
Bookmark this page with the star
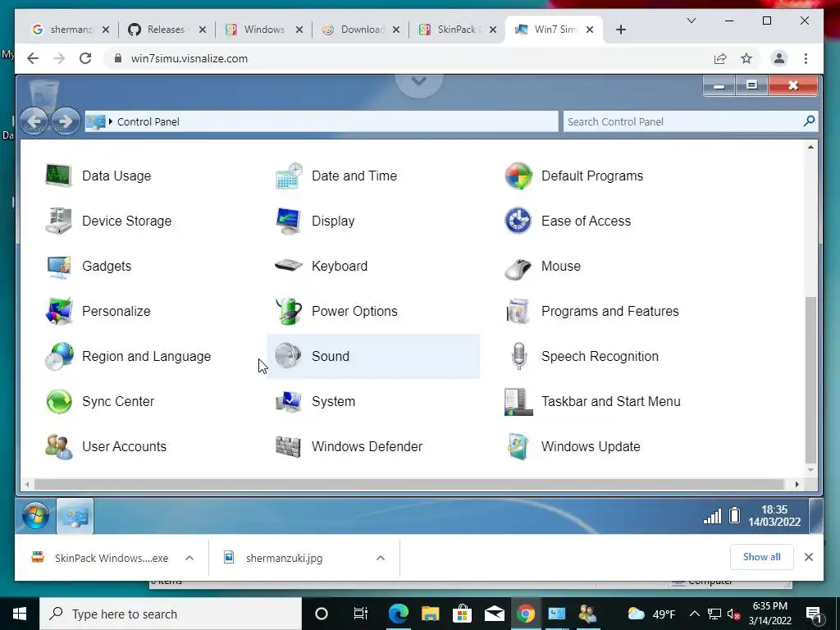point(746,58)
